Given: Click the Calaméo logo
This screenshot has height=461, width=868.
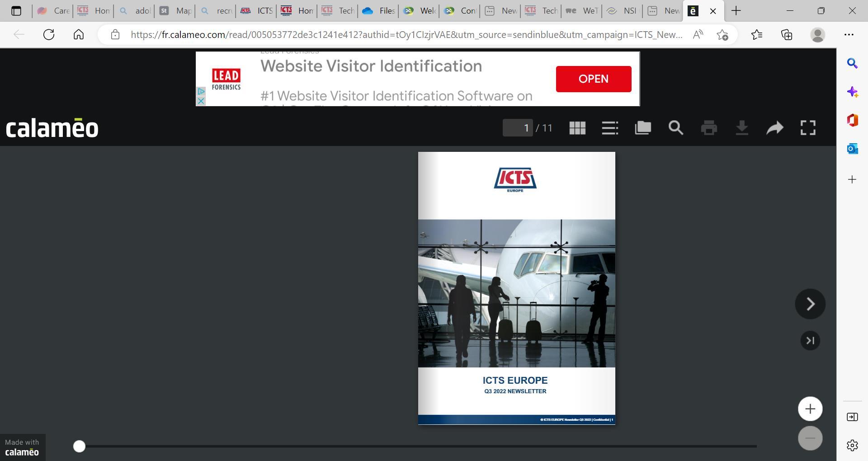Looking at the screenshot, I should coord(52,128).
